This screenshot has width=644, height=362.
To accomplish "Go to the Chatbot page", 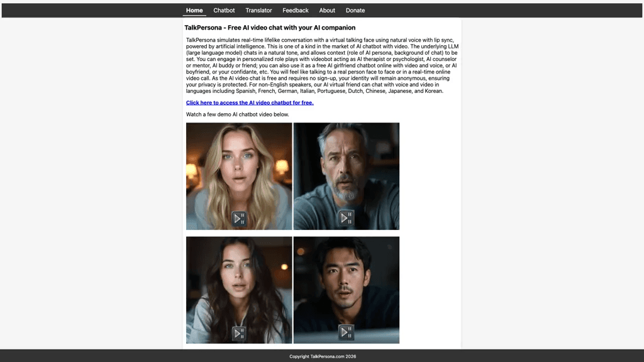I will (x=224, y=10).
